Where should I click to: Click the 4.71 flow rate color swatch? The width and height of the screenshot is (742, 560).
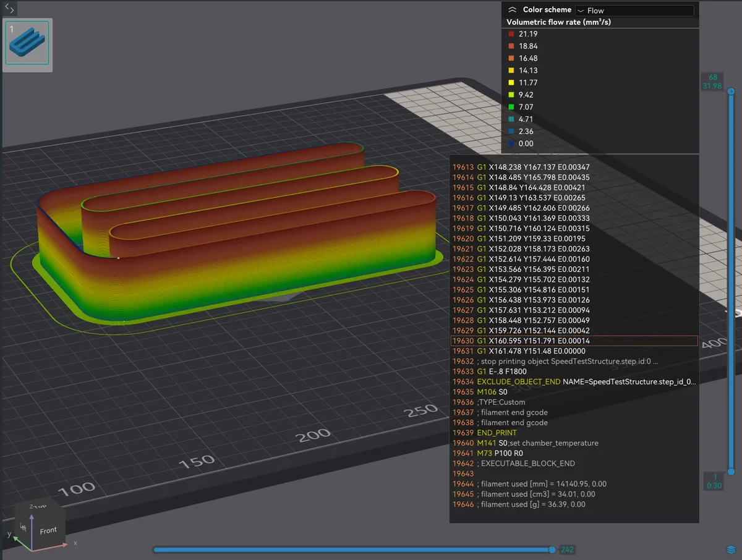coord(511,119)
